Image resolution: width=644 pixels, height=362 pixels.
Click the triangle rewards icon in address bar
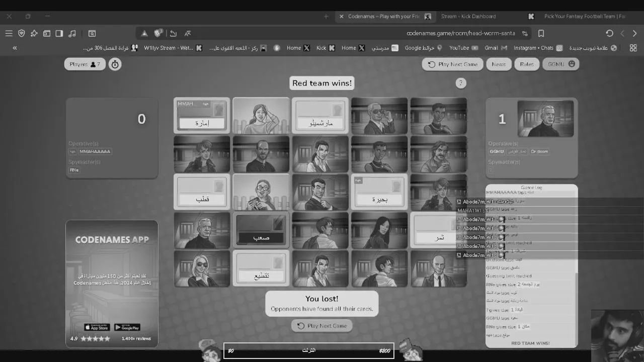click(144, 33)
